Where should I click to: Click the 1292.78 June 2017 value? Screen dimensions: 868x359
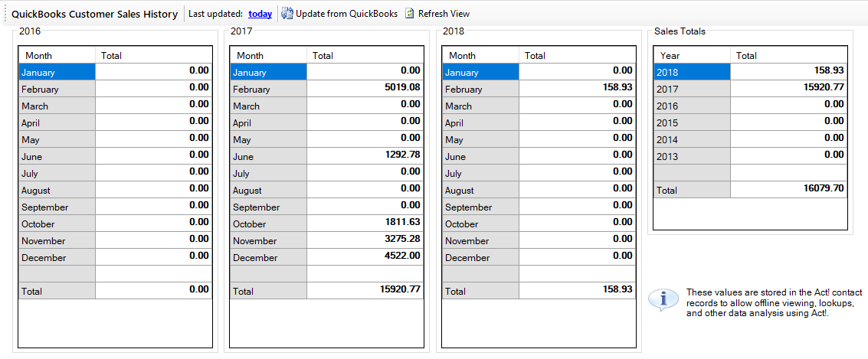402,155
